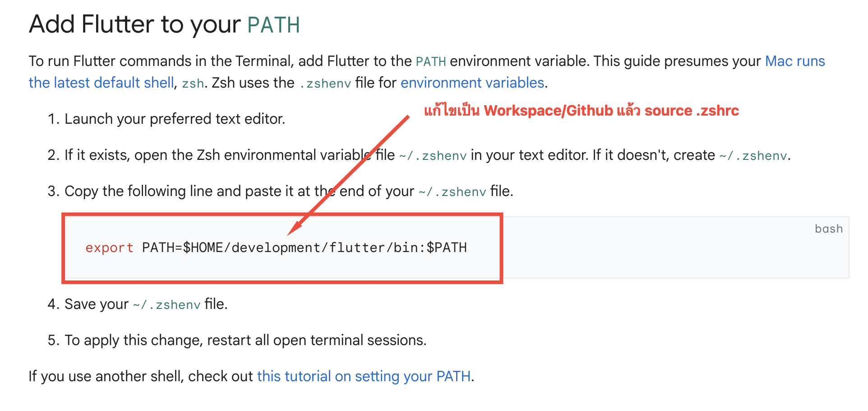Click 'restart all open terminal sessions' step
Screen dimensions: 868x411
click(245, 340)
